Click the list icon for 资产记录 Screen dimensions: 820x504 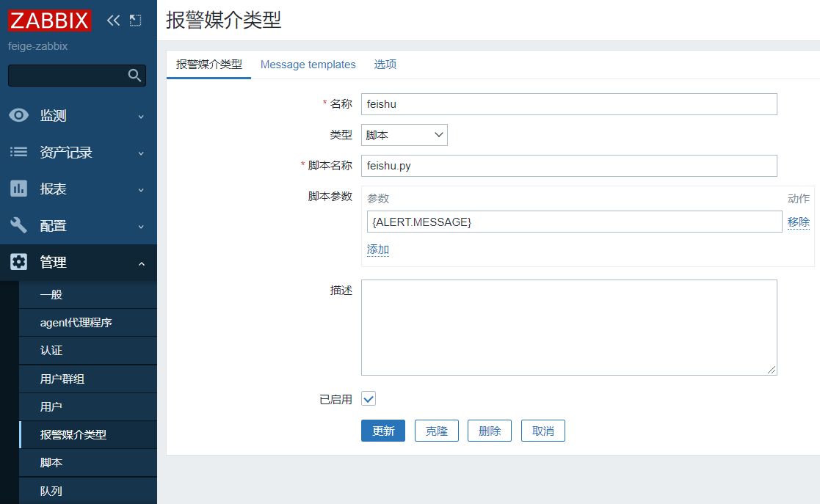click(19, 152)
